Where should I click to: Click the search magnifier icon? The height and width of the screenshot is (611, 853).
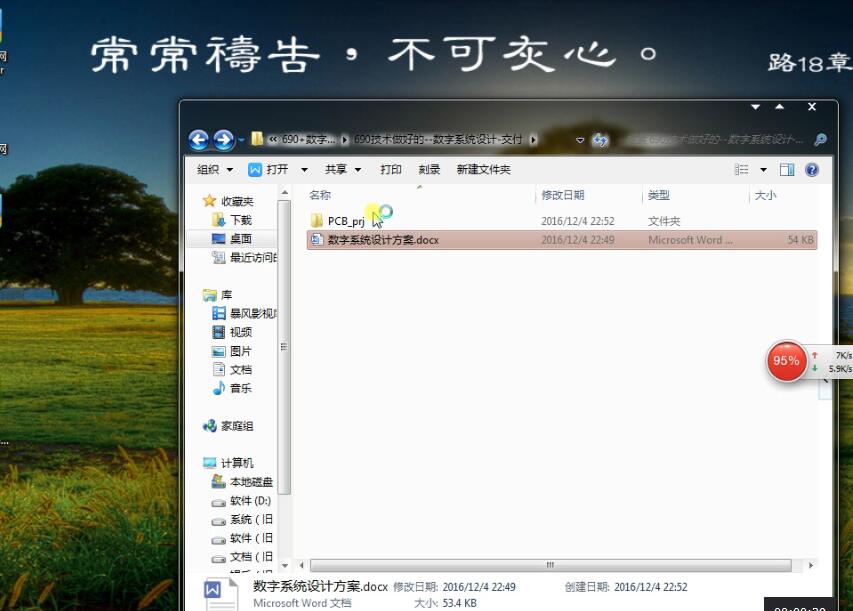(820, 140)
